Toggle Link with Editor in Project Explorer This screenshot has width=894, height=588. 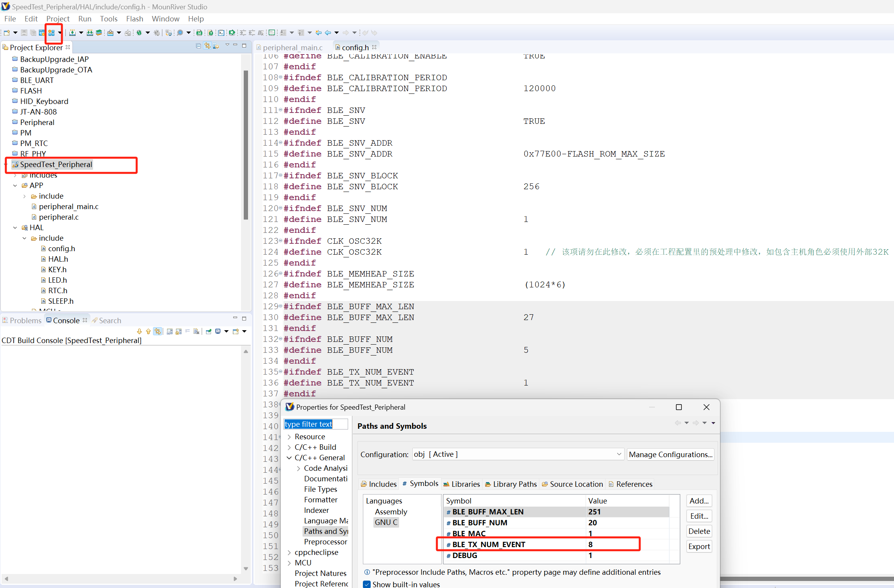click(x=208, y=46)
